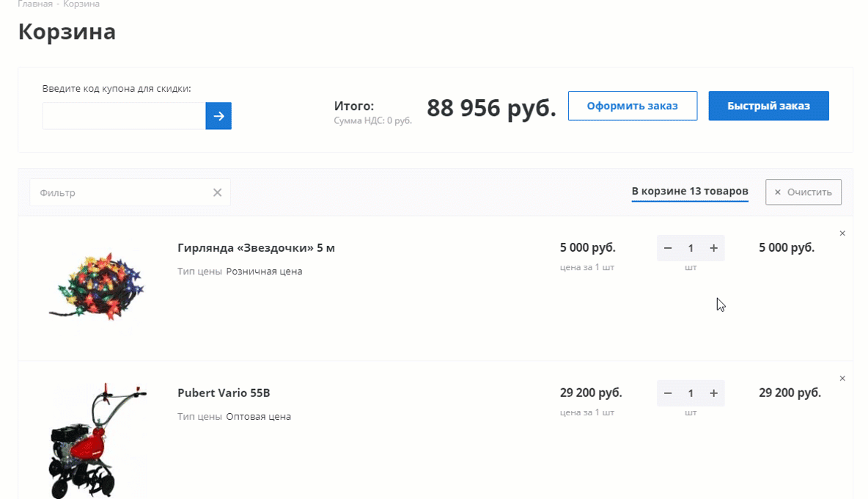This screenshot has height=499, width=868.
Task: Click the coupon apply arrow button
Action: (x=218, y=116)
